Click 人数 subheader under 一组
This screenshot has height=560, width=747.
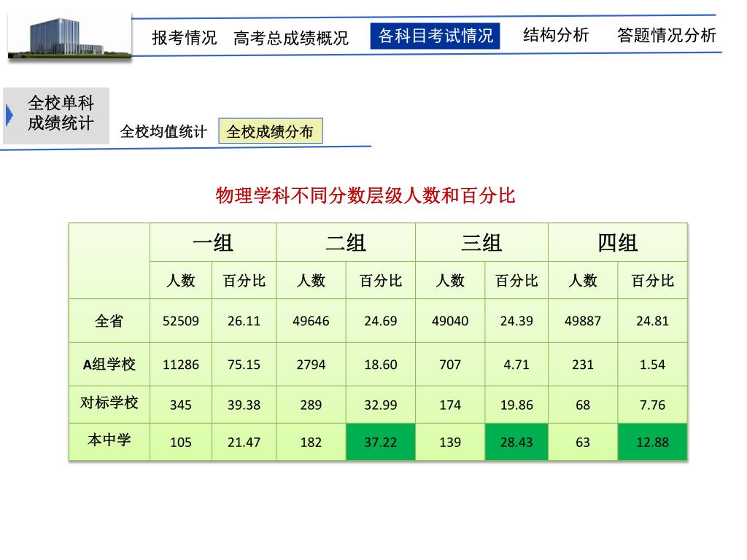181,280
